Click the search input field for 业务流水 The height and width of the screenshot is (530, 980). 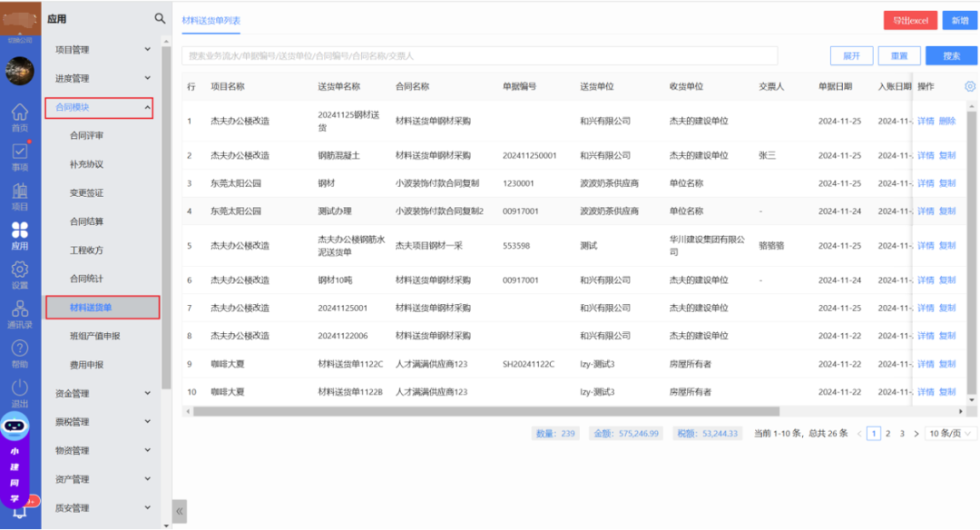(x=479, y=56)
